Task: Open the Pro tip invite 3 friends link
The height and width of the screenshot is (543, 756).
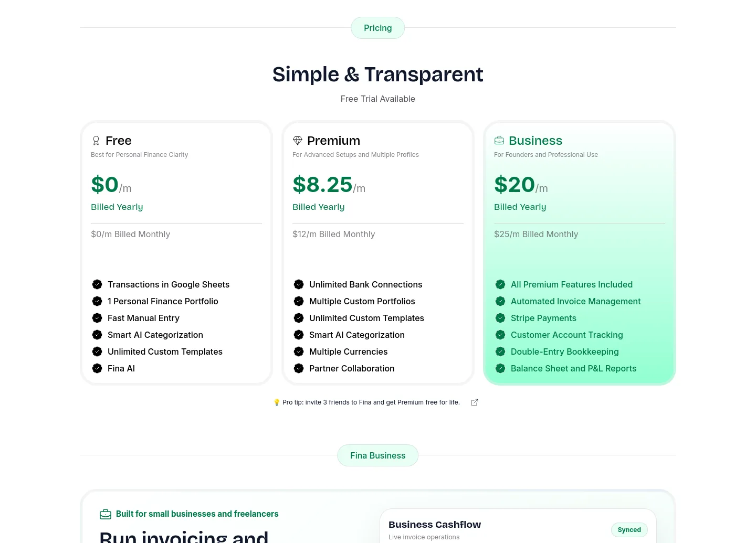Action: 366,402
